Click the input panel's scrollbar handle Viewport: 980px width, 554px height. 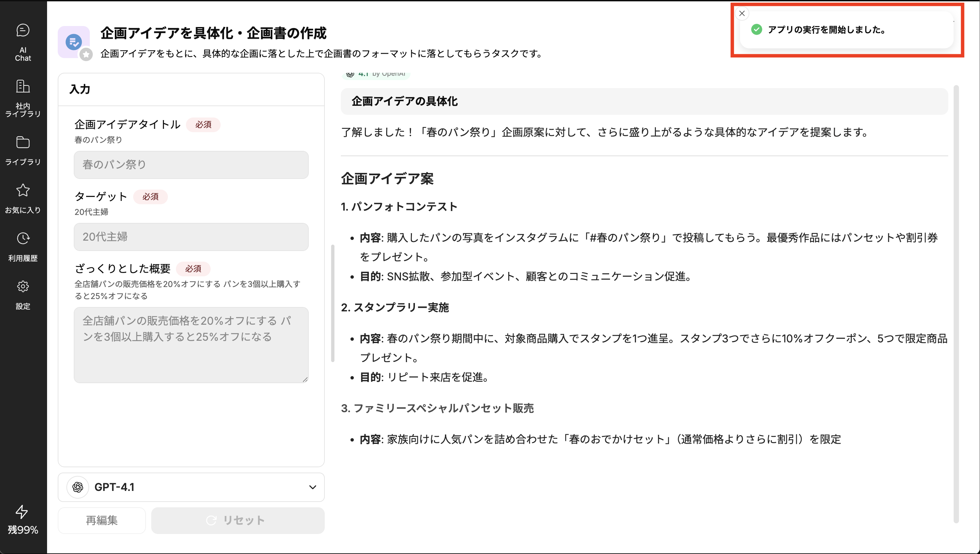[x=333, y=303]
